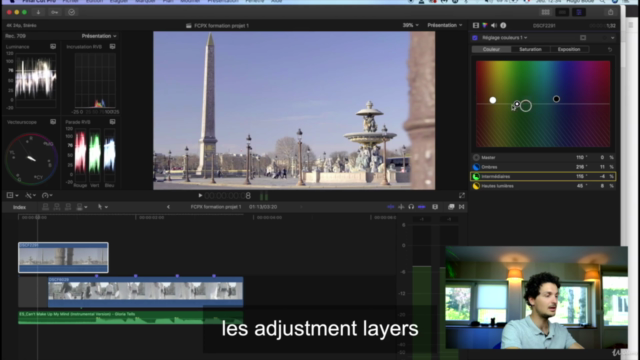Screen dimensions: 640x360
Task: Open the Fichier menu
Action: point(71,1)
